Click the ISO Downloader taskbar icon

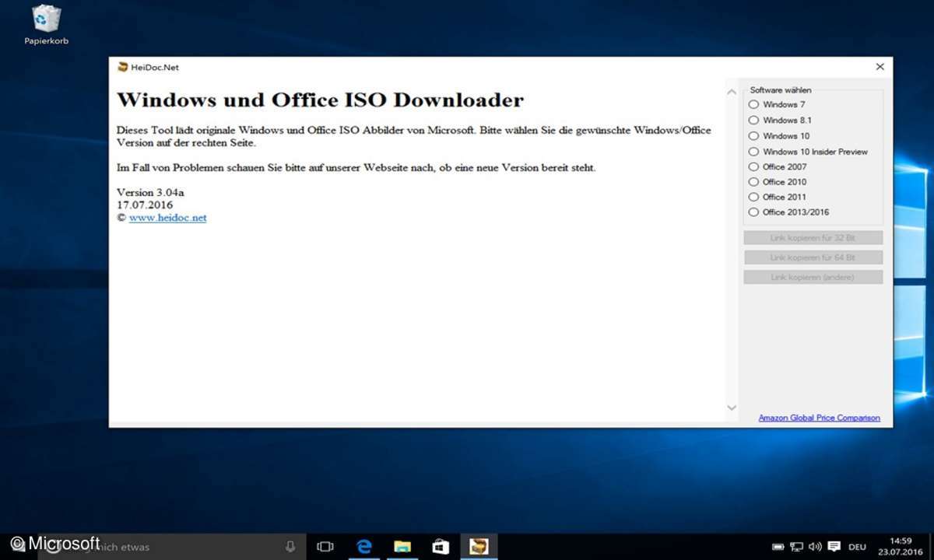[478, 547]
